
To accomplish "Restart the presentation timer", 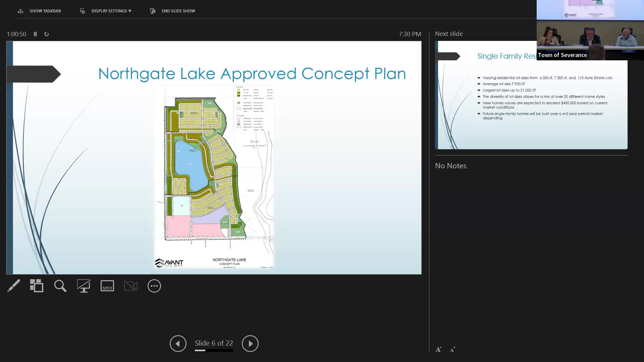I will pos(47,34).
